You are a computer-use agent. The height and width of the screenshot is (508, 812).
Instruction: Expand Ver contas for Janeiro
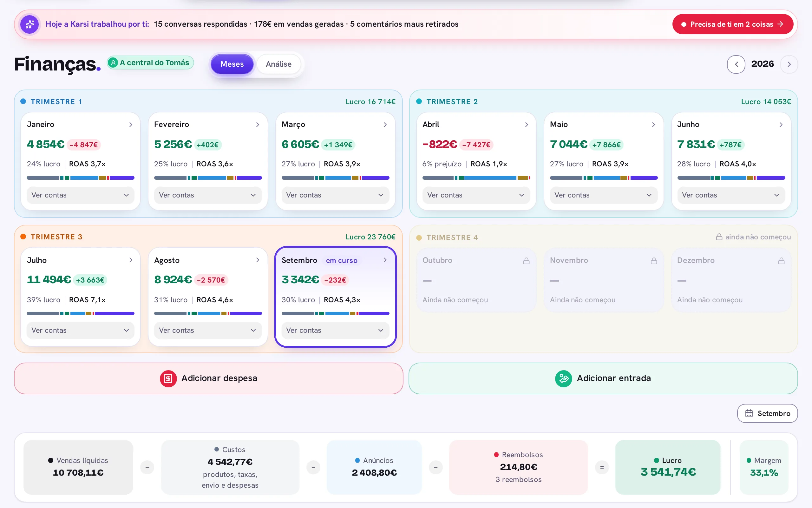coord(81,195)
